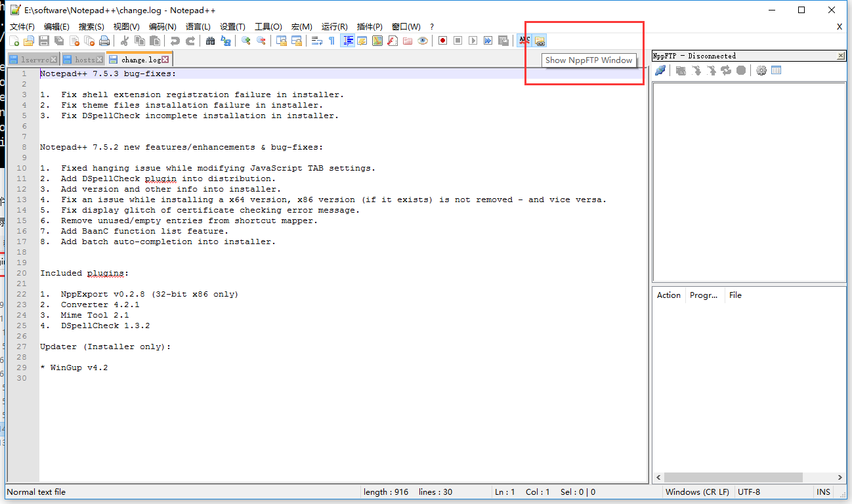Screen dimensions: 852x504
Task: Open the 插件(P) menu
Action: coord(370,27)
